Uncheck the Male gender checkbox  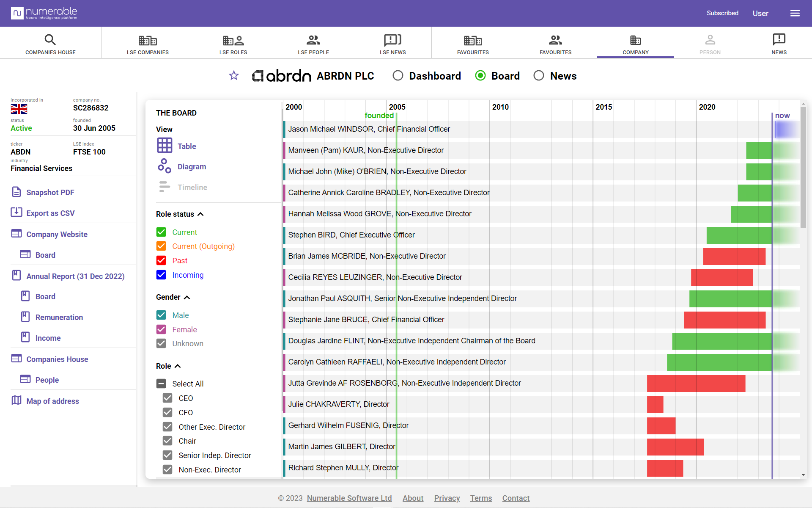point(161,315)
